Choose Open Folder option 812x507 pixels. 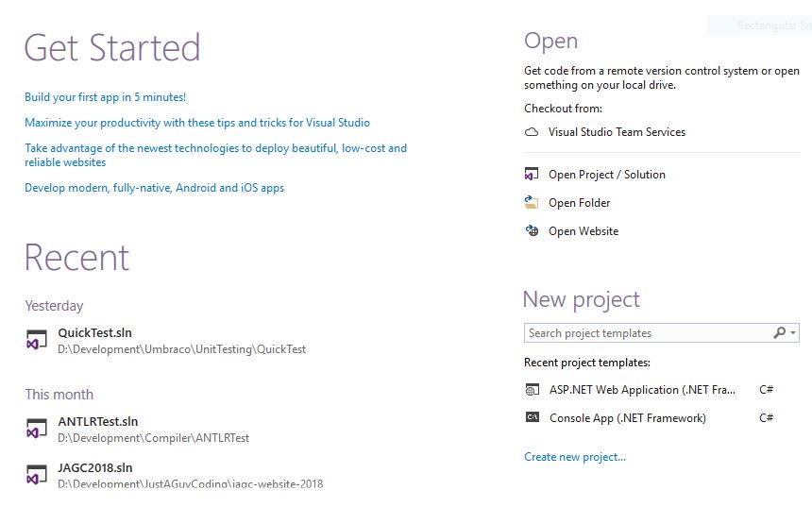[580, 202]
